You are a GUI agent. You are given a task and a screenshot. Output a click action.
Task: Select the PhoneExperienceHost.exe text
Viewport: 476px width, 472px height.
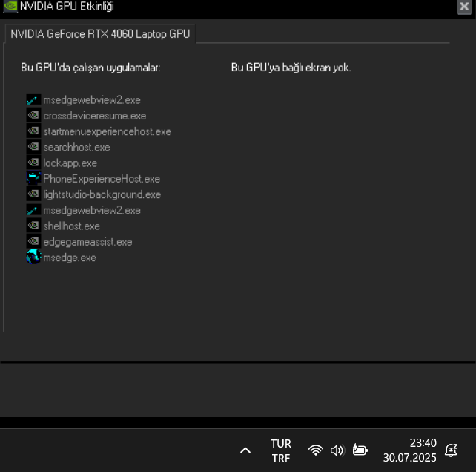click(x=102, y=179)
